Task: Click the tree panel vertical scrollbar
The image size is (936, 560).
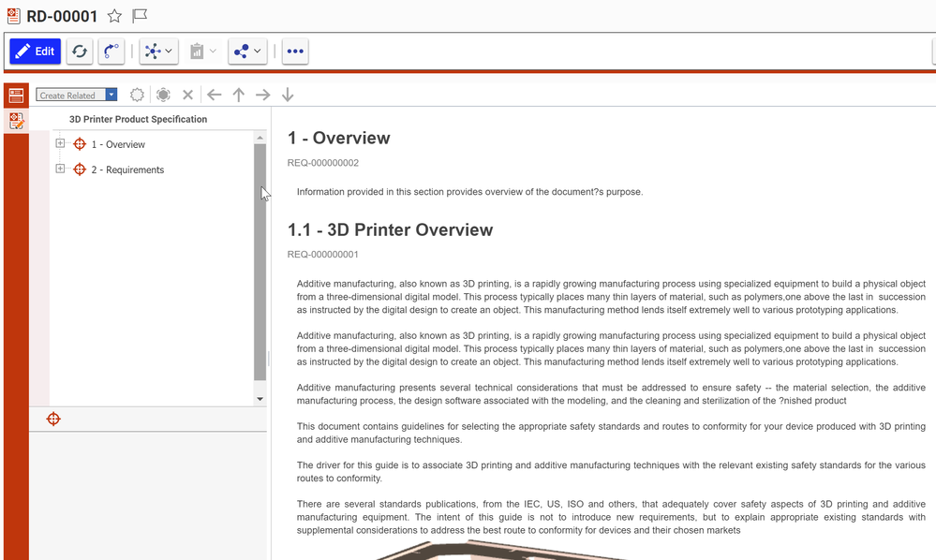Action: 260,262
